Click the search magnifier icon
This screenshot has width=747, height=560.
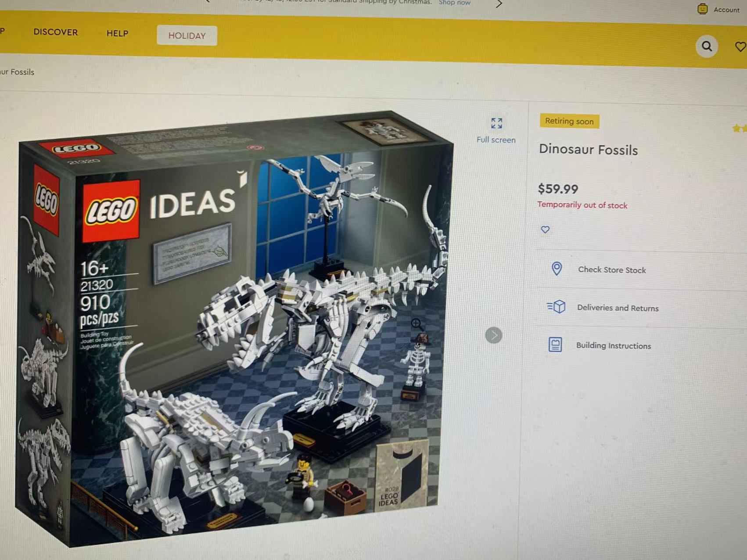707,46
